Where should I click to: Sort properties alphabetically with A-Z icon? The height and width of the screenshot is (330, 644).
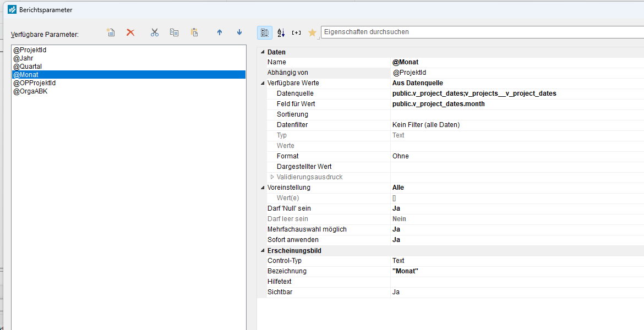(x=281, y=32)
